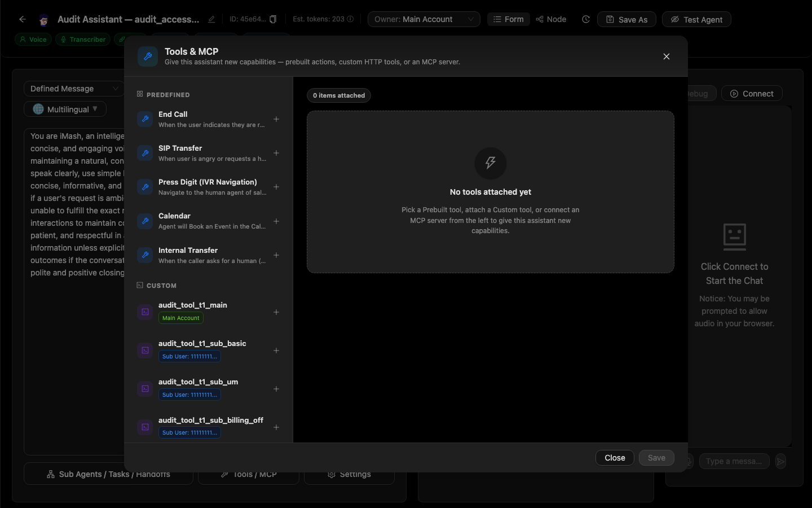This screenshot has height=508, width=812.
Task: Click the Calendar tool wrench icon
Action: (145, 221)
